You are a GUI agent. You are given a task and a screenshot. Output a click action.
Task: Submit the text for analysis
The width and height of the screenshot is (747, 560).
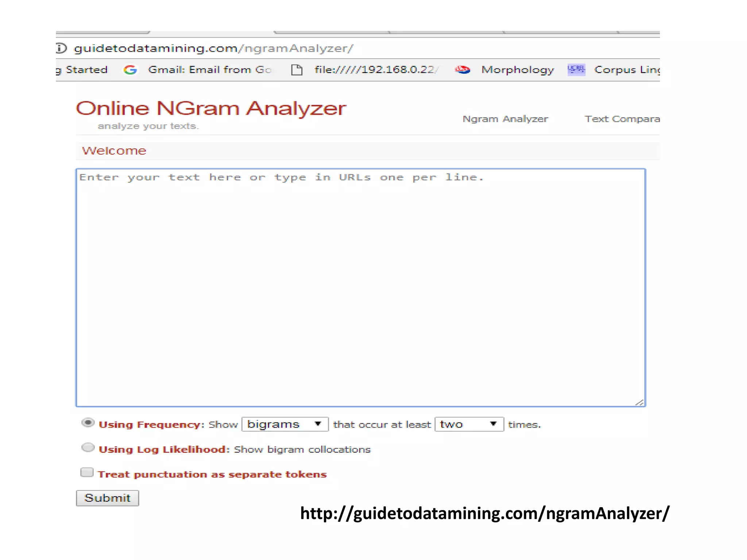pyautogui.click(x=107, y=498)
